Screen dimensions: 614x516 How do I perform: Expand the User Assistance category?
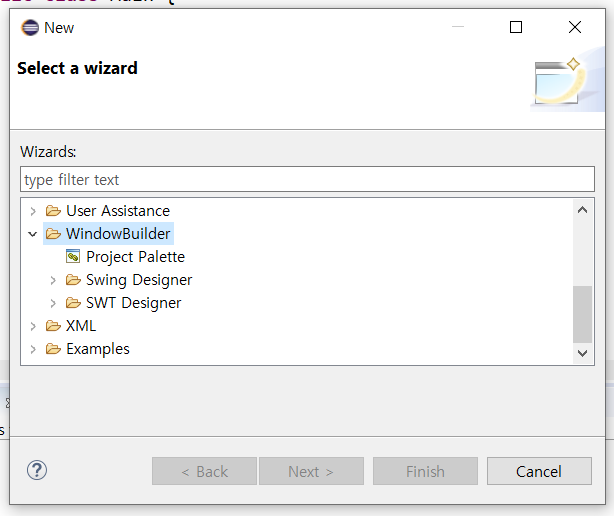[33, 211]
